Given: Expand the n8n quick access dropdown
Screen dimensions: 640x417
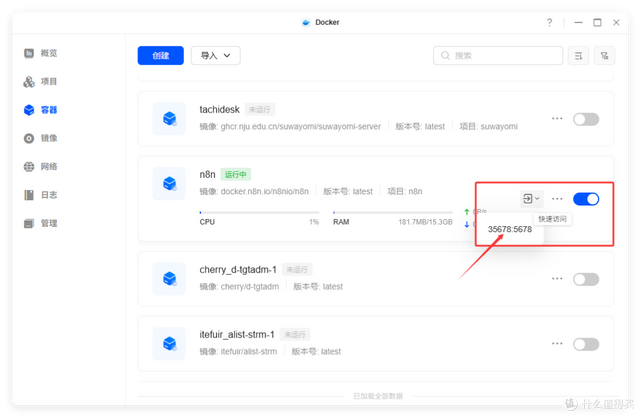Looking at the screenshot, I should coord(531,199).
